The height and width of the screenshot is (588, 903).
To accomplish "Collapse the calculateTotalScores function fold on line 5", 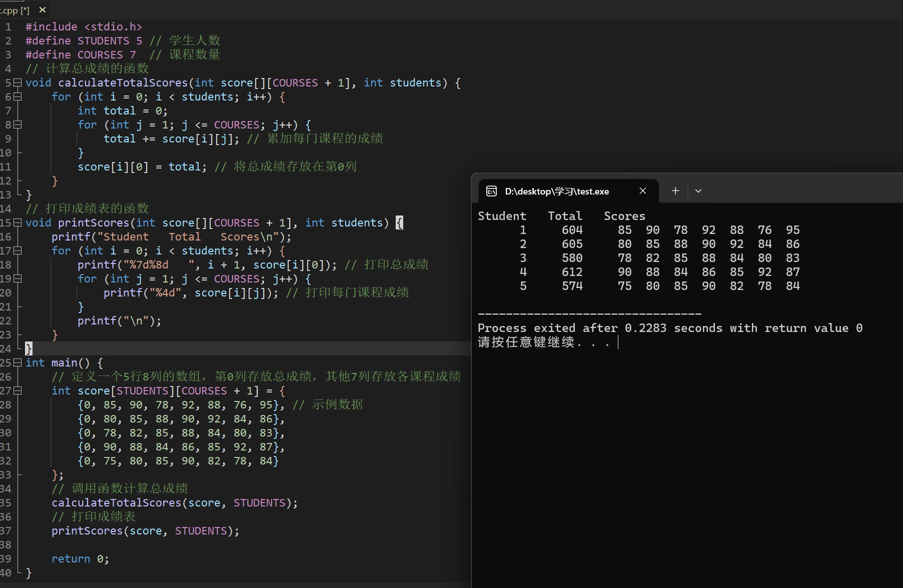I will click(18, 82).
